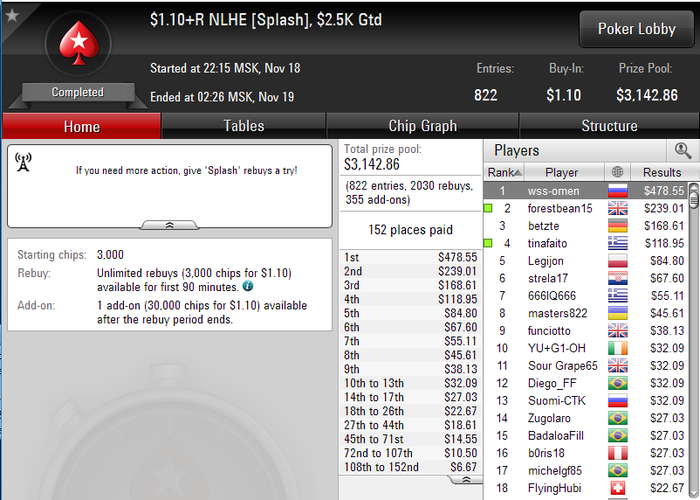Sort players by Rank column
The image size is (700, 500).
504,172
